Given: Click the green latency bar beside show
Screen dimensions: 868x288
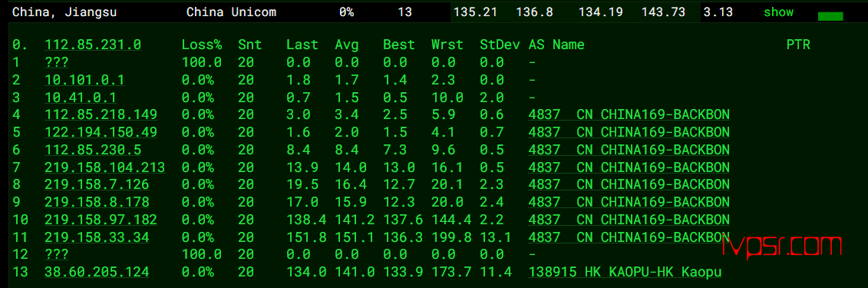Looking at the screenshot, I should (830, 17).
